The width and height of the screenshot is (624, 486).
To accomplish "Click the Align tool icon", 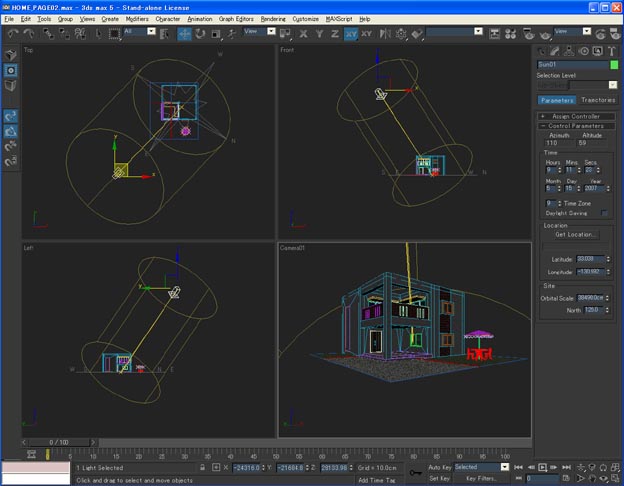I will pyautogui.click(x=417, y=34).
